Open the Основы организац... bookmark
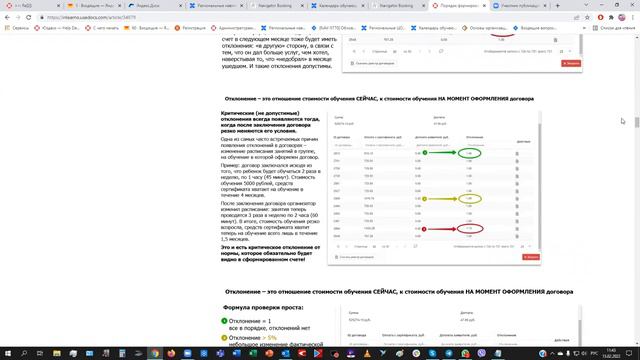This screenshot has height=360, width=640. pyautogui.click(x=484, y=28)
